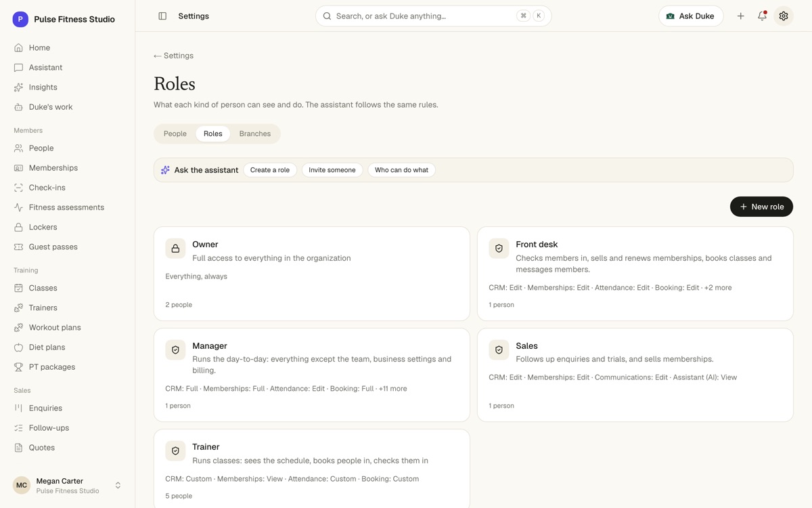Switch to the Branches tab
812x508 pixels.
(x=255, y=134)
